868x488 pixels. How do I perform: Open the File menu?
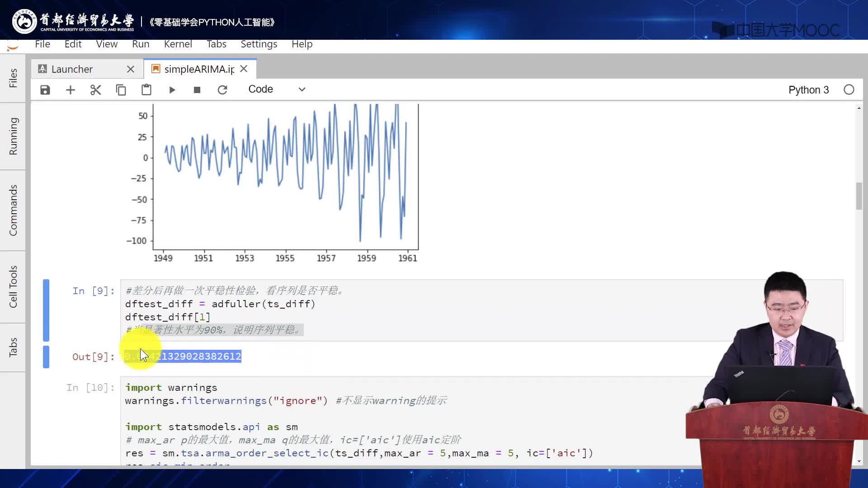tap(42, 44)
